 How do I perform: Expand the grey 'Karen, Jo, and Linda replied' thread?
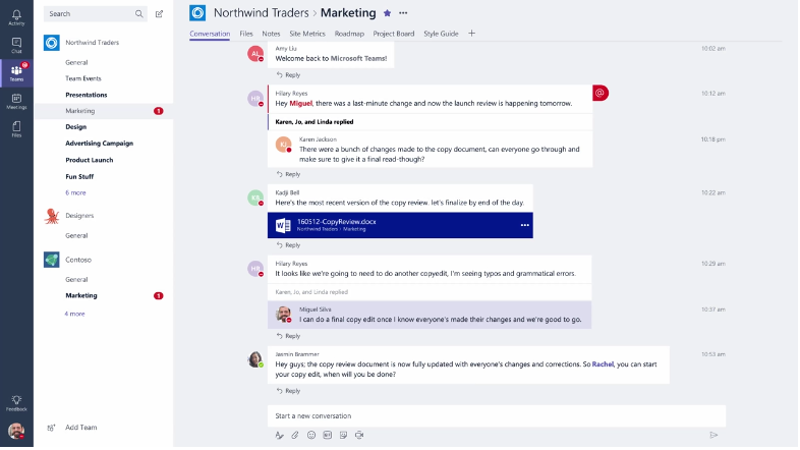(x=312, y=292)
